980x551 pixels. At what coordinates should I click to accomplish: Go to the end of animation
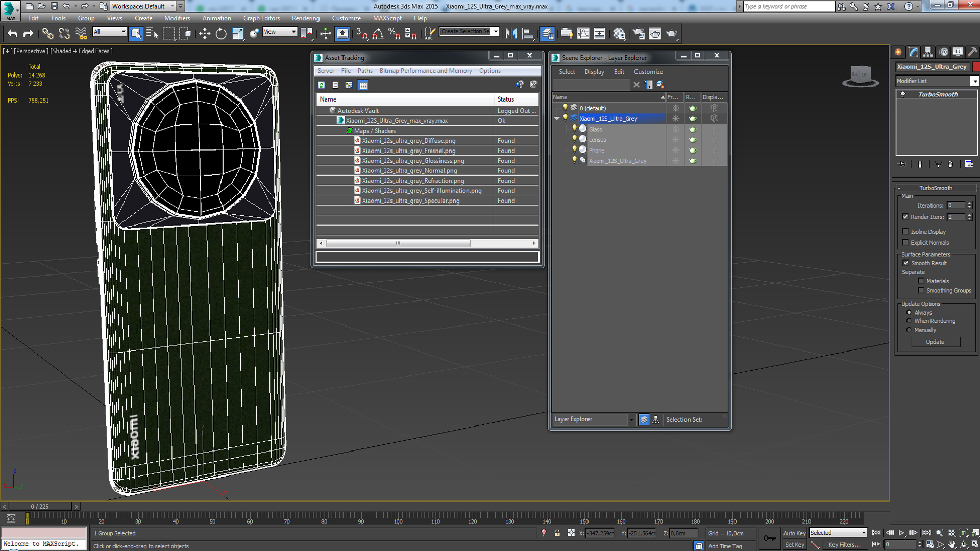click(x=926, y=533)
